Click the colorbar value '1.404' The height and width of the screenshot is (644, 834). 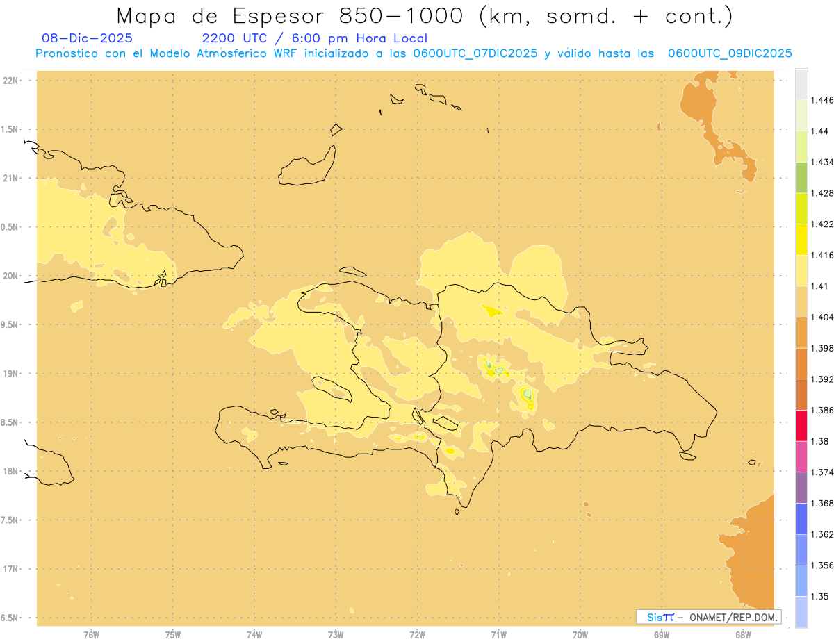[822, 317]
